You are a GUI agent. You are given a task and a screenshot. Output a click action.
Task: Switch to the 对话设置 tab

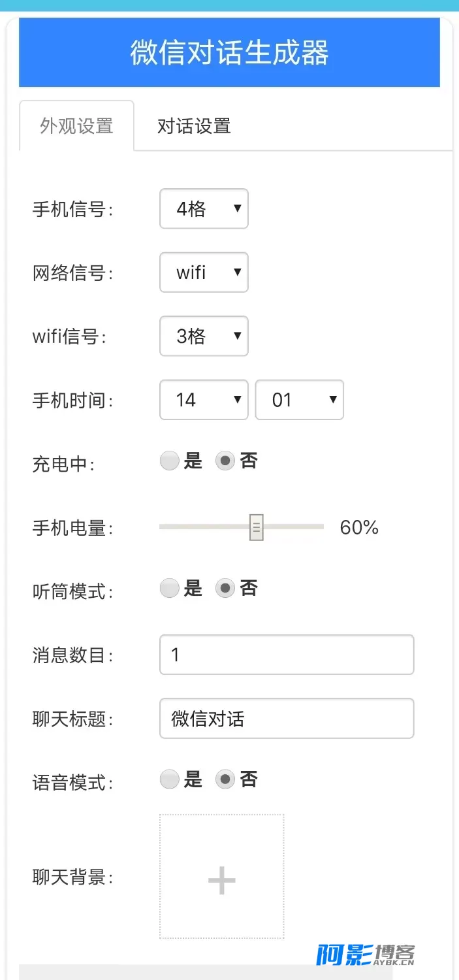[194, 125]
